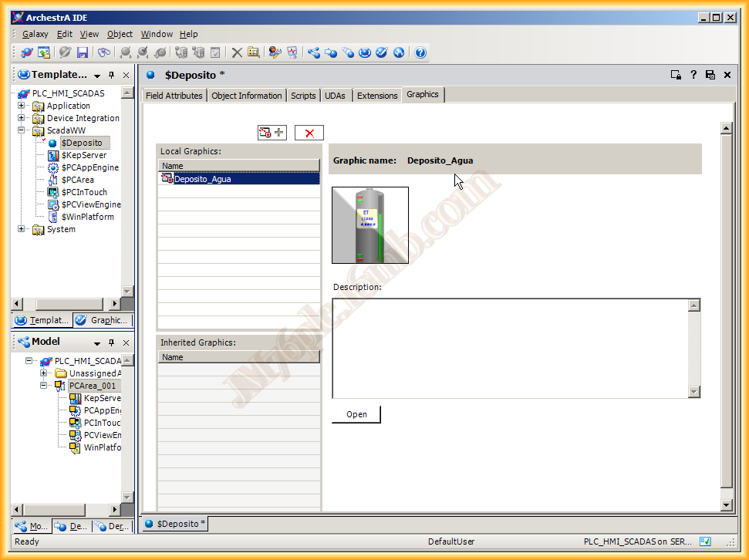Save and close the $Deposito editor
The height and width of the screenshot is (560, 749).
point(710,75)
